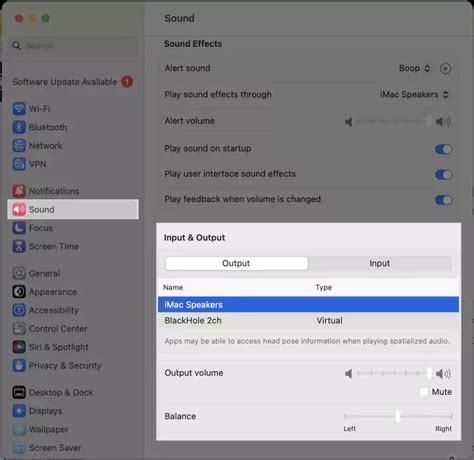Click the Control Center icon
The image size is (474, 460).
click(19, 329)
